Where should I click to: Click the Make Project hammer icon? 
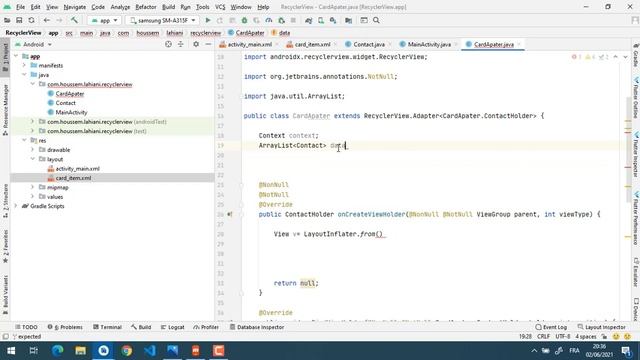click(x=74, y=20)
